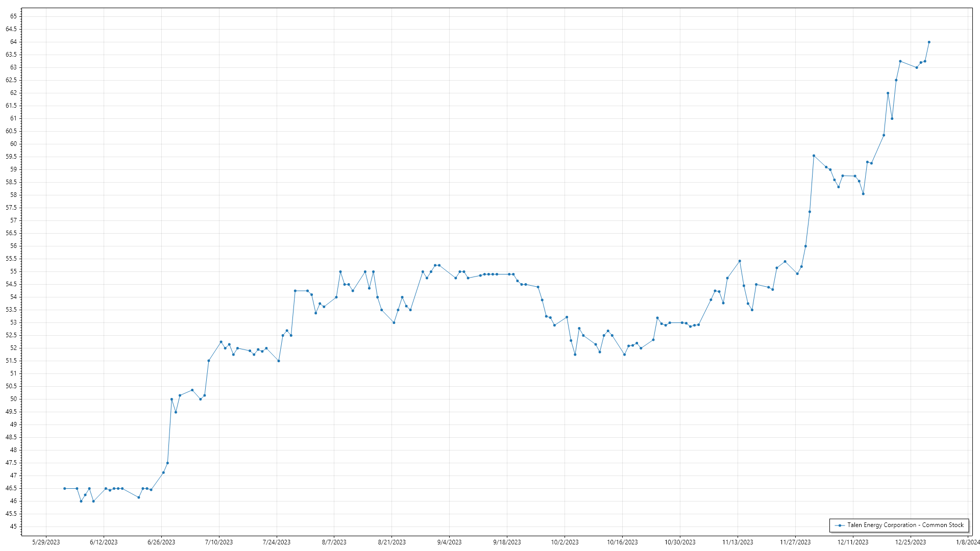
Task: Click the 50.5 value on price axis
Action: (x=11, y=386)
